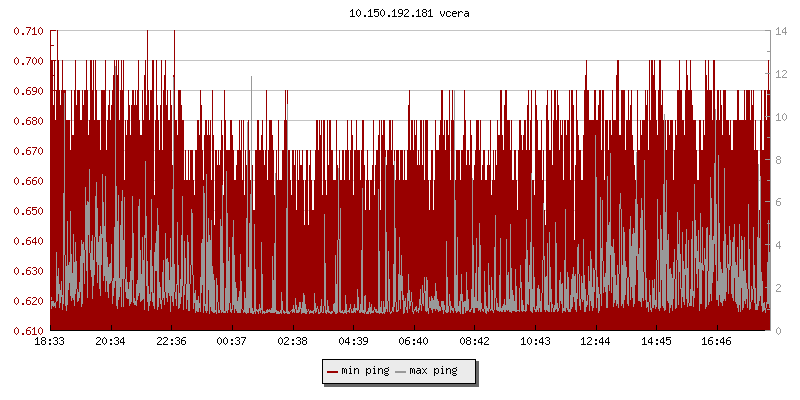
Task: Click the 18:33 time label on x-axis
Action: click(50, 341)
